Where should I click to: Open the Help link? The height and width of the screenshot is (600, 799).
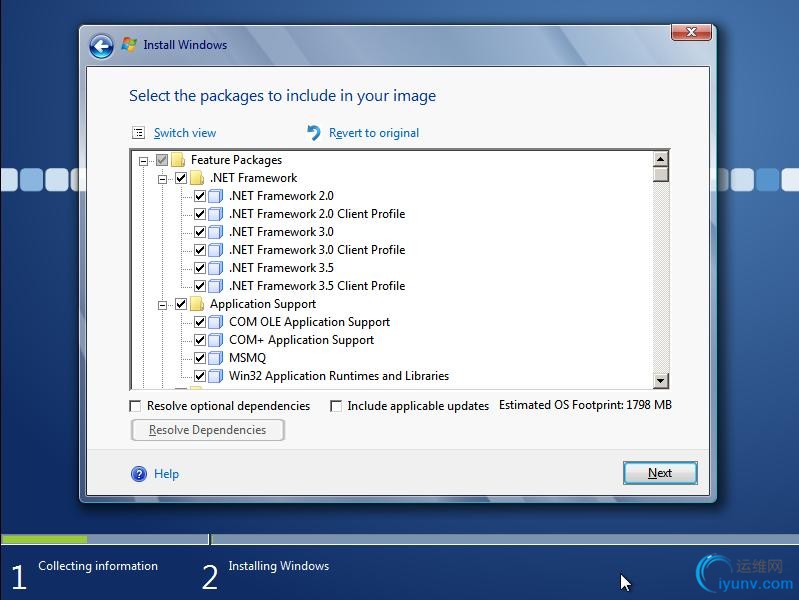coord(166,474)
